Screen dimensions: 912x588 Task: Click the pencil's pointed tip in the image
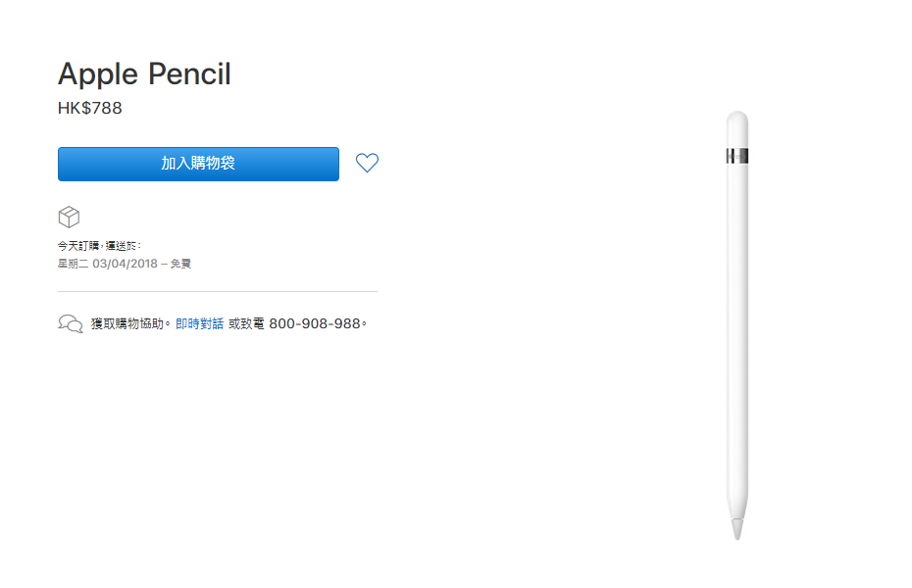[x=736, y=529]
